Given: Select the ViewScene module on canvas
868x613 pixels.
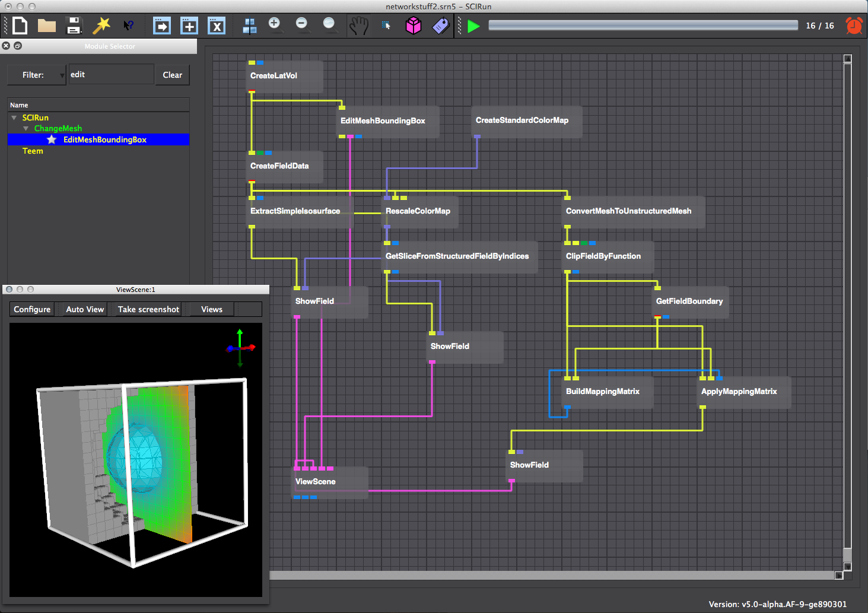Looking at the screenshot, I should point(330,482).
